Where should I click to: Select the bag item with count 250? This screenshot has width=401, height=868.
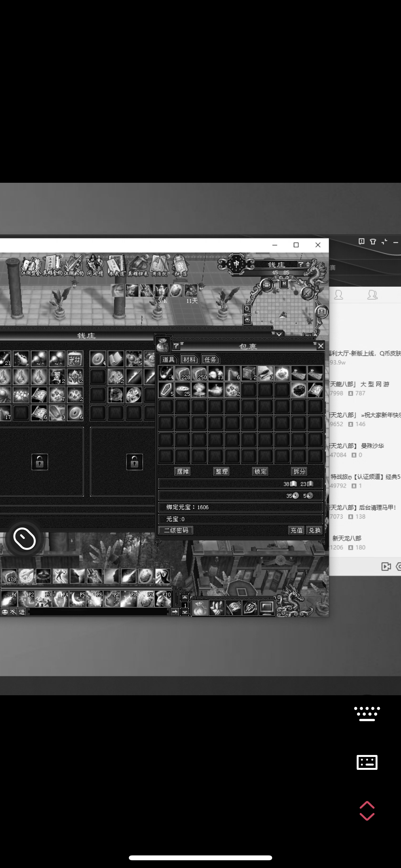(199, 373)
